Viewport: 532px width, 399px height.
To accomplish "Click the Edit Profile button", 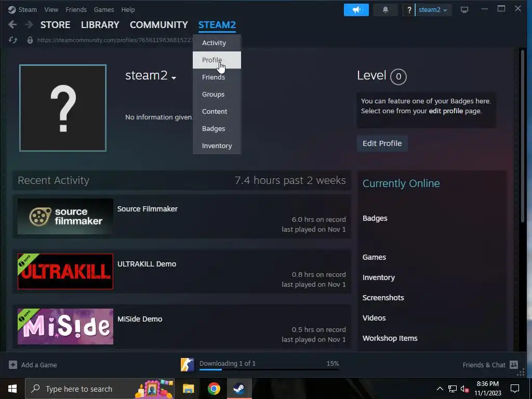I will tap(382, 143).
